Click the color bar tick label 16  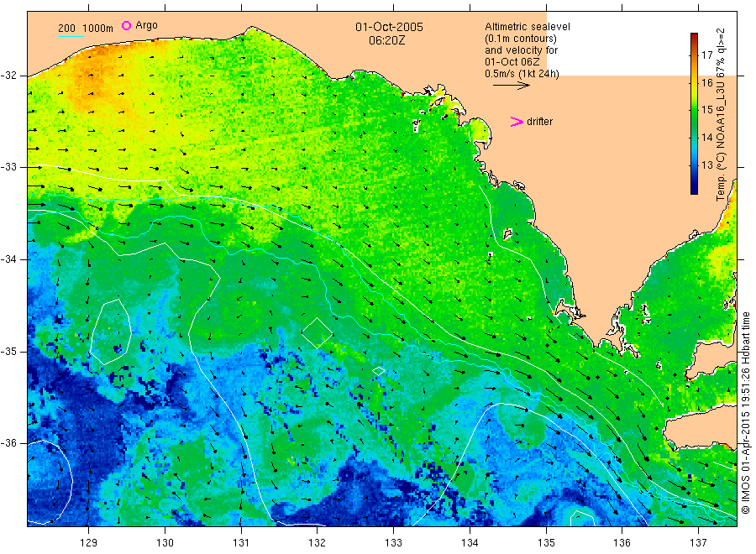(706, 82)
